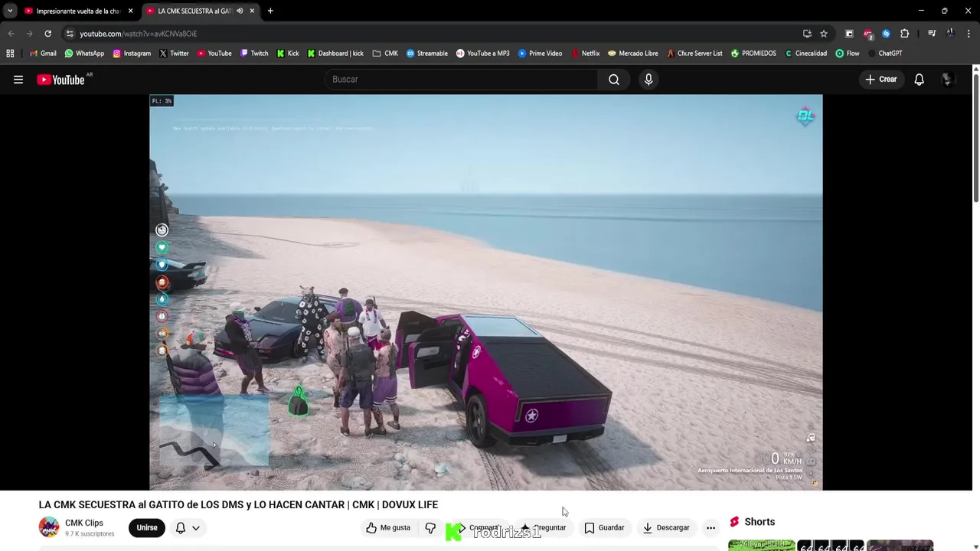Open Instagram bookmark
The width and height of the screenshot is (980, 551).
click(x=132, y=54)
